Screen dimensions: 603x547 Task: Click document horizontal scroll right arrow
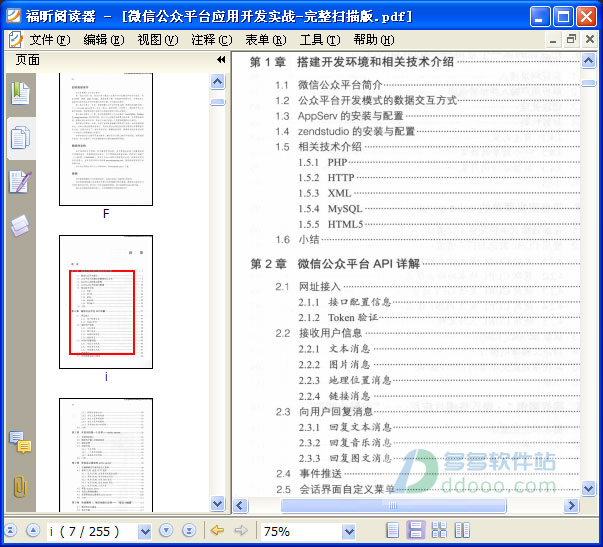(x=571, y=505)
